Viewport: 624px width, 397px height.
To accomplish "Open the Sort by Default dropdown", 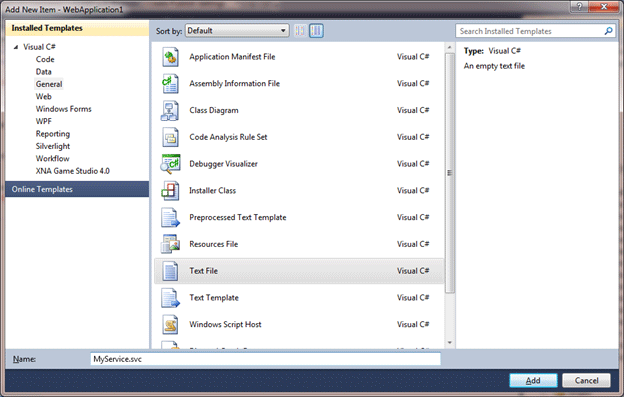I will [x=237, y=31].
